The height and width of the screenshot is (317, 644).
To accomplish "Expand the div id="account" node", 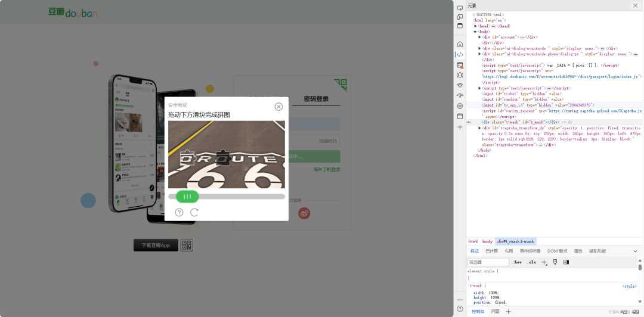I will (479, 37).
